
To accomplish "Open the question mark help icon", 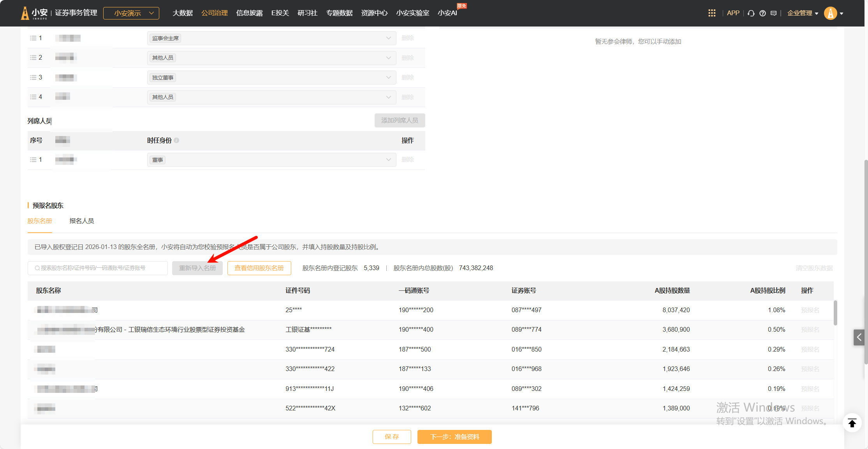I will coord(762,13).
